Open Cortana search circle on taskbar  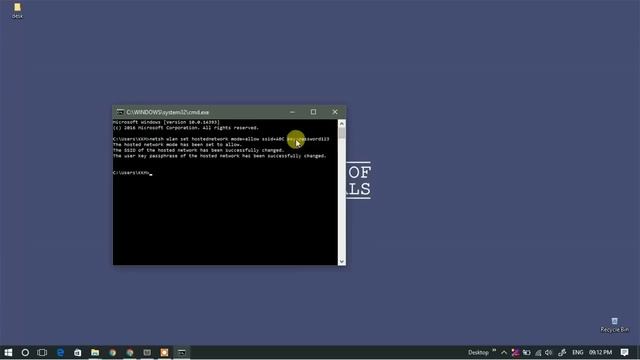pos(25,352)
